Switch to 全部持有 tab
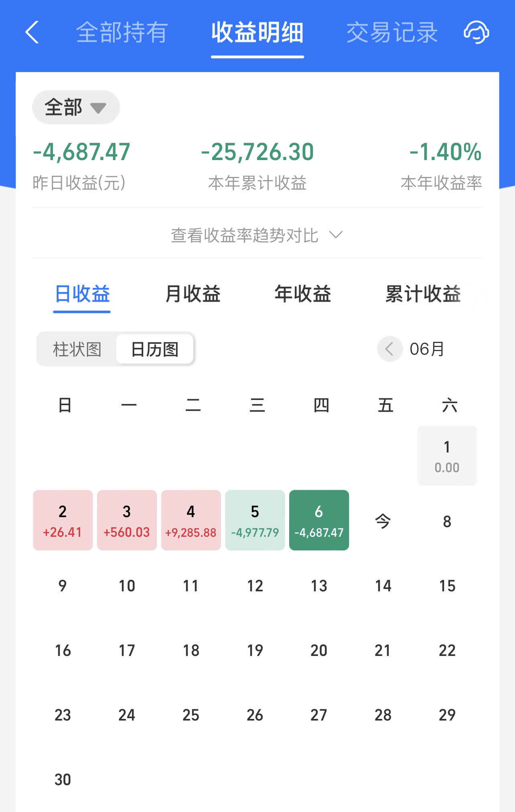 (x=122, y=32)
